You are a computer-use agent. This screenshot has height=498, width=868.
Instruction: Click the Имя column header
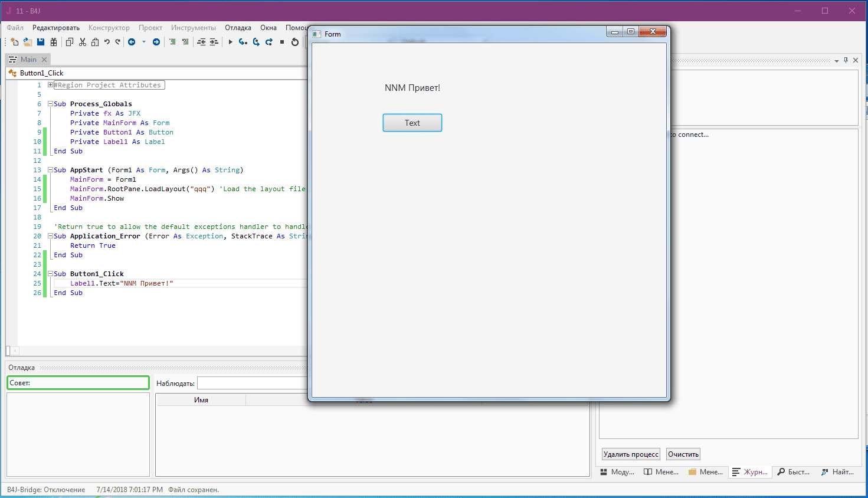(x=201, y=400)
